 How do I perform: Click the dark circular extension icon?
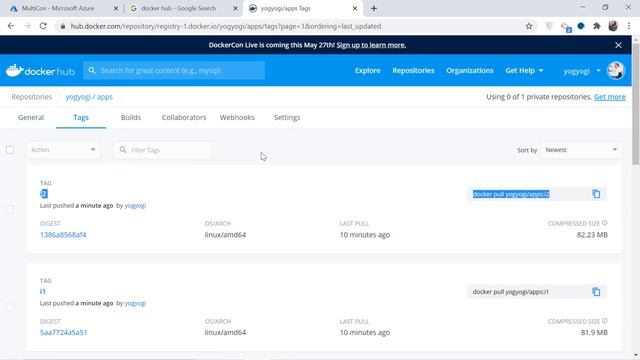tap(581, 26)
